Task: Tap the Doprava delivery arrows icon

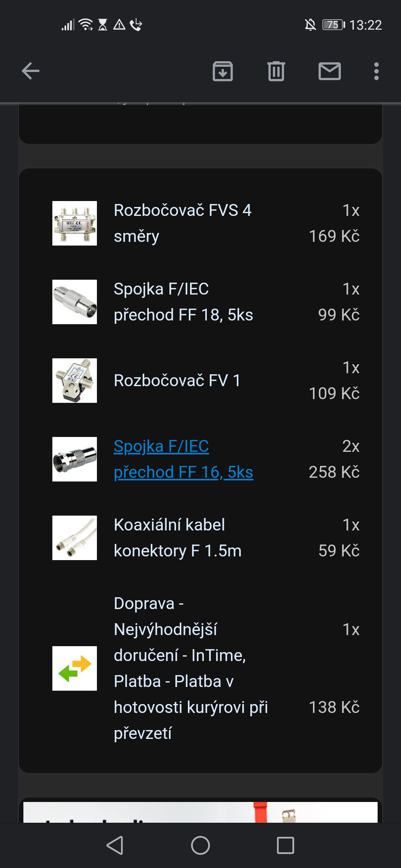Action: [75, 668]
